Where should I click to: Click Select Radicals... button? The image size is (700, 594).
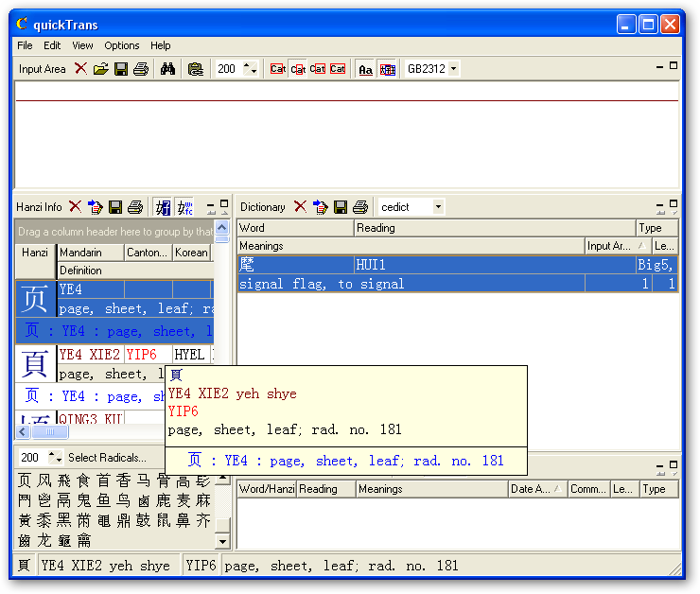pyautogui.click(x=107, y=458)
